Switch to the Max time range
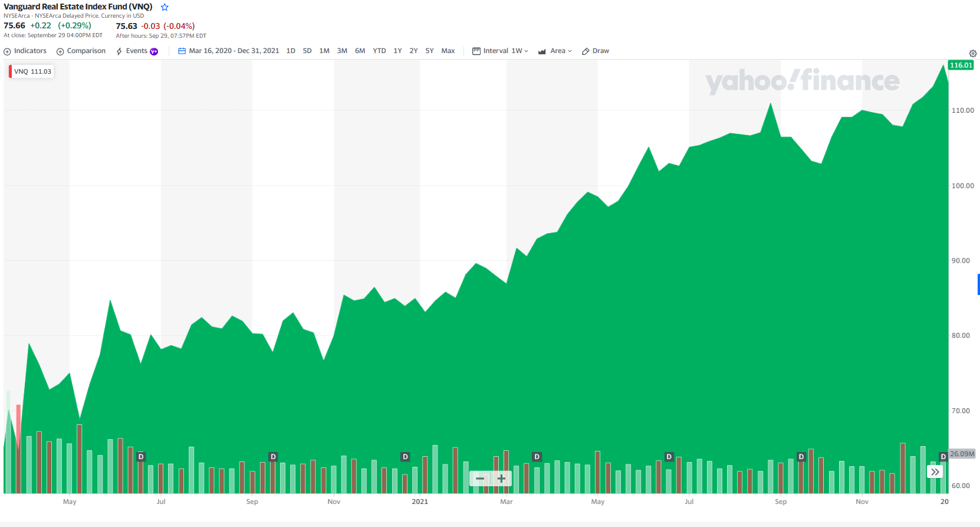Screen dimensions: 980x527 448,51
